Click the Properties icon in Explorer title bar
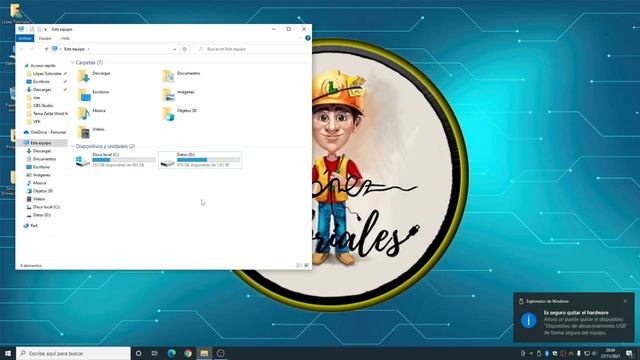Viewport: 640px width, 360px height. point(31,29)
